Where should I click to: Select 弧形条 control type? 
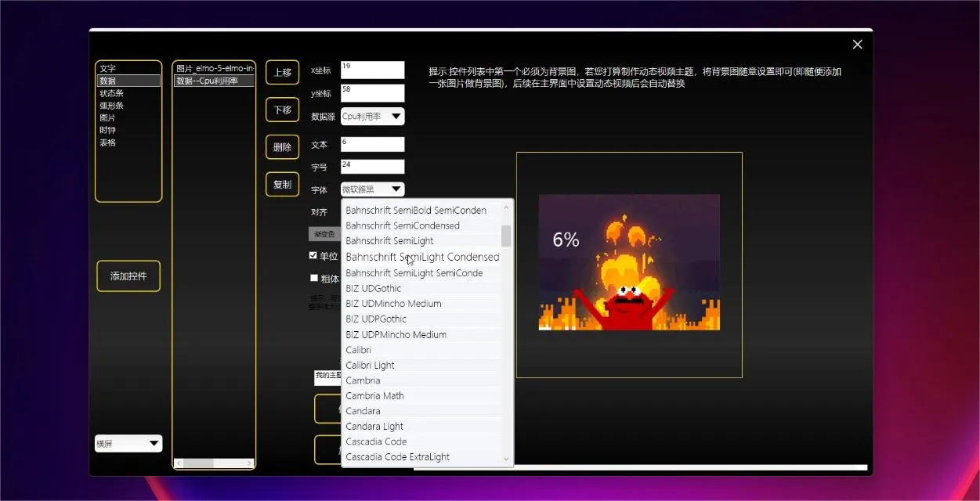128,106
